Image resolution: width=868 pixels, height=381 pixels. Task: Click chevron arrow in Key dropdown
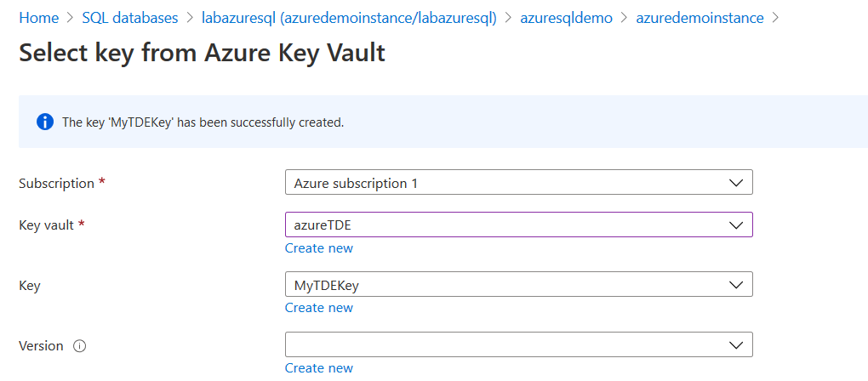(736, 285)
